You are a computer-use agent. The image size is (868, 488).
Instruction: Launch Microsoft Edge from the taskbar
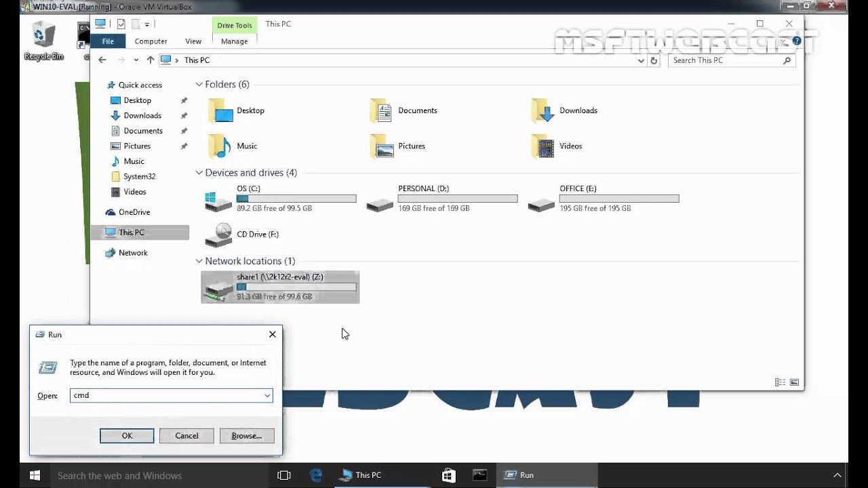click(317, 475)
